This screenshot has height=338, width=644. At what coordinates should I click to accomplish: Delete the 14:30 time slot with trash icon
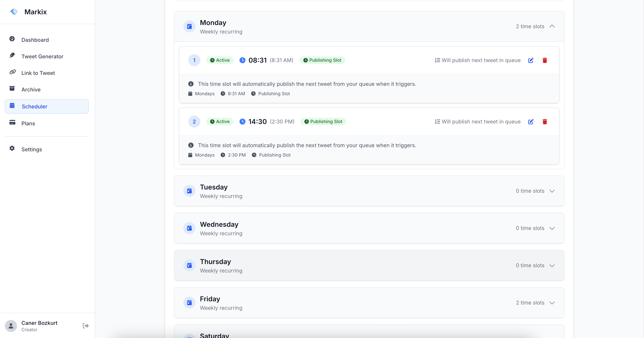pos(545,122)
